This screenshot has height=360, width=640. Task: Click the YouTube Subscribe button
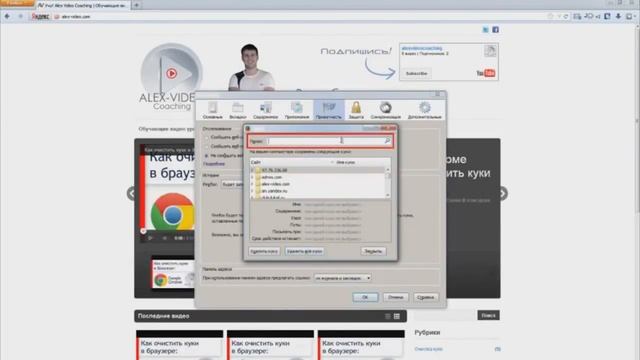click(x=416, y=73)
